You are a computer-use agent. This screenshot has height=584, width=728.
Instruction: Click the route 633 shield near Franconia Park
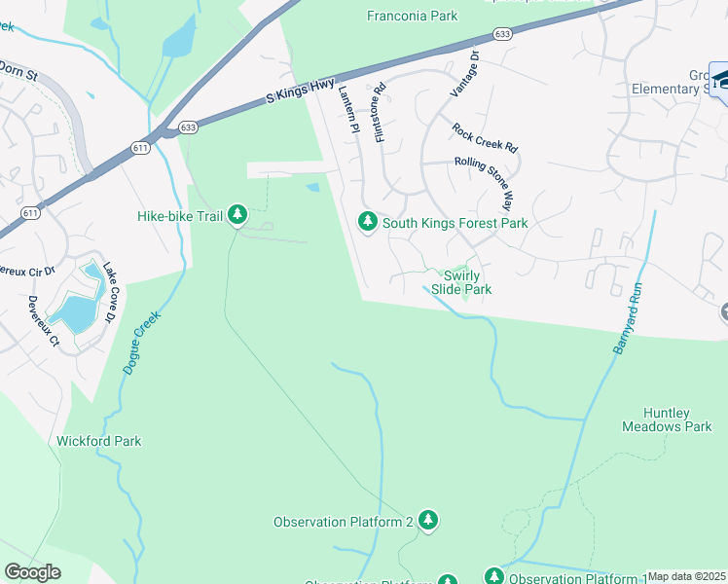[503, 34]
